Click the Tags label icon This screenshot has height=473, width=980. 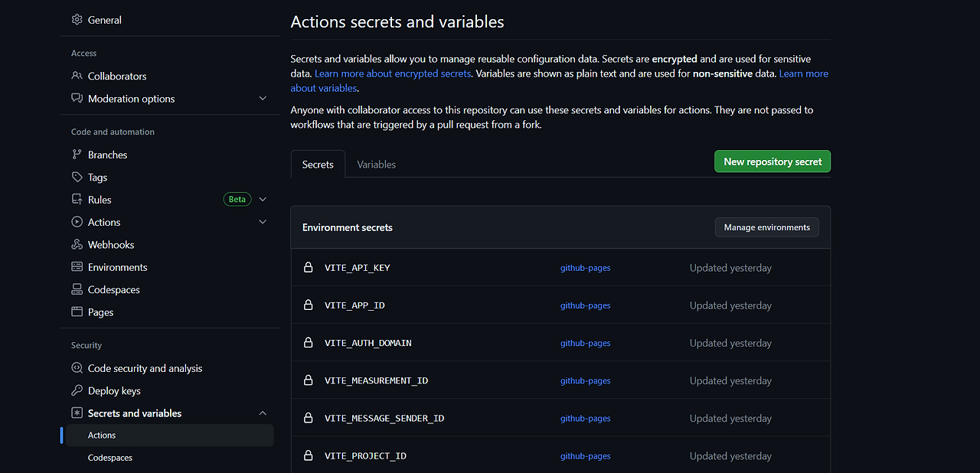(77, 177)
